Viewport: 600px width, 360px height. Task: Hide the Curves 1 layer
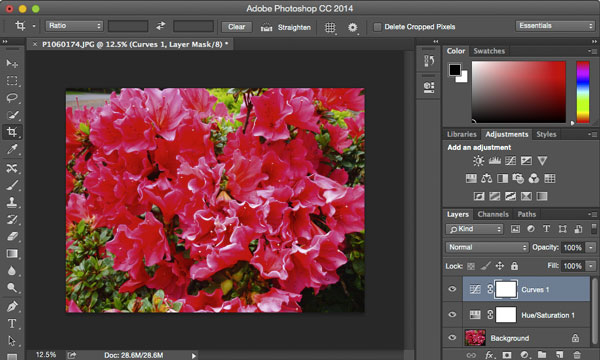click(452, 289)
